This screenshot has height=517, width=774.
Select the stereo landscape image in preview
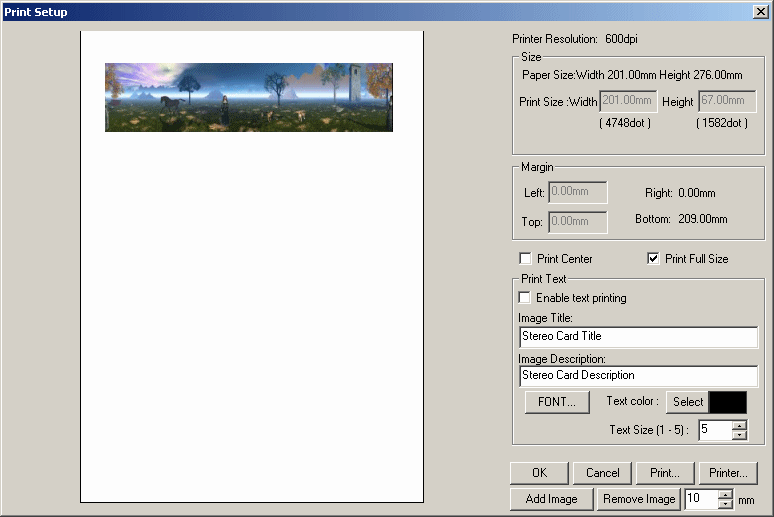(249, 97)
